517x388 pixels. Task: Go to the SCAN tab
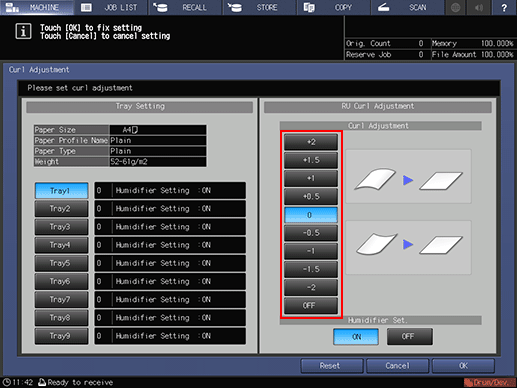click(x=407, y=7)
